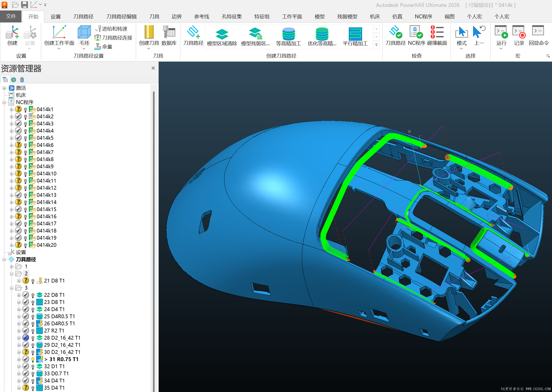Toggle visibility bulb of NC program 0414k1
This screenshot has height=392, width=552.
pyautogui.click(x=25, y=109)
